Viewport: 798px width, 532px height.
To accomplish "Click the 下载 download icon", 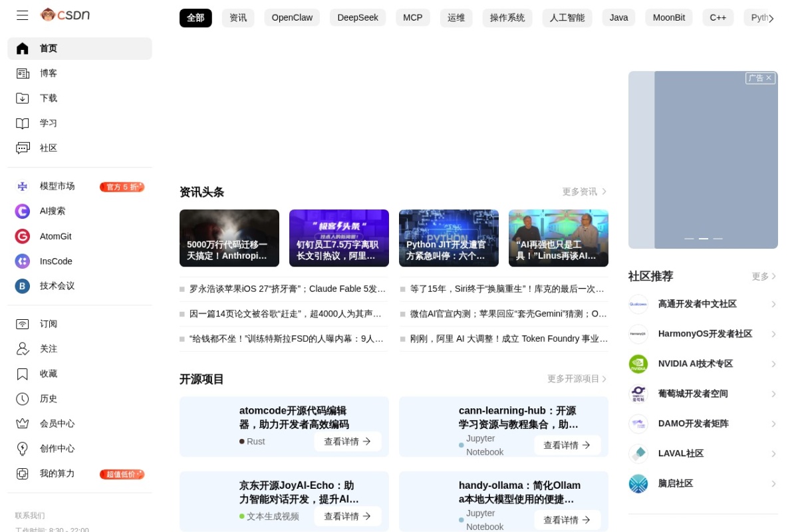I will [23, 98].
